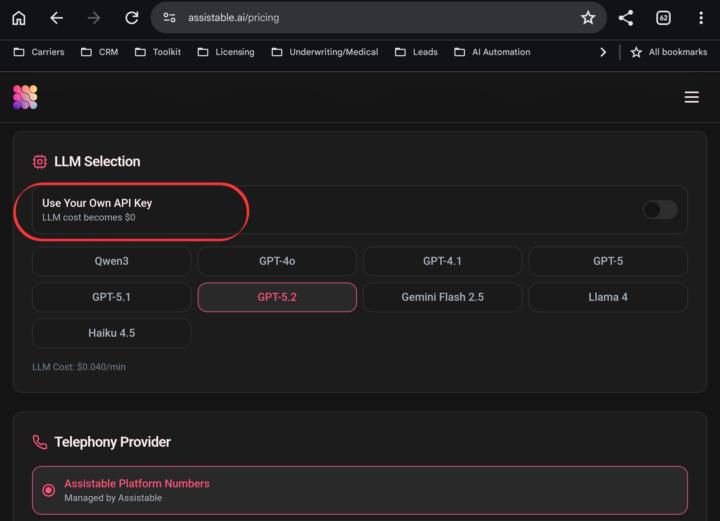Image resolution: width=720 pixels, height=521 pixels.
Task: Open the Carriers bookmark folder
Action: click(39, 52)
